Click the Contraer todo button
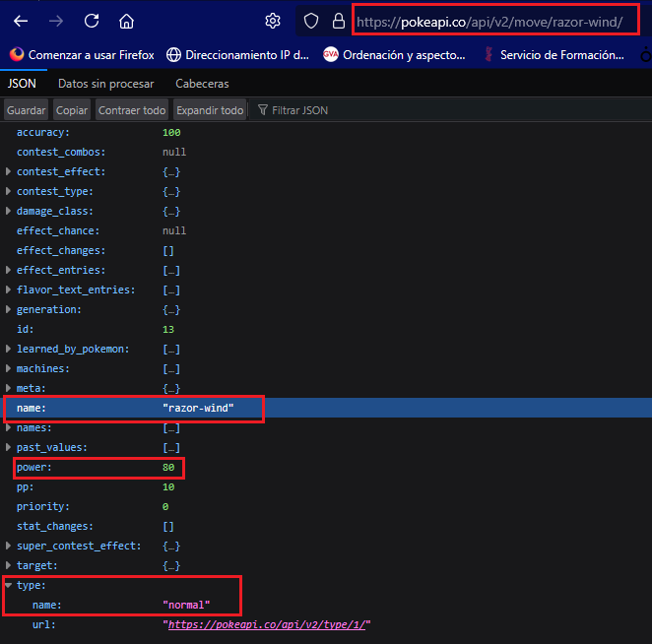Viewport: 652px width, 644px height. point(132,110)
